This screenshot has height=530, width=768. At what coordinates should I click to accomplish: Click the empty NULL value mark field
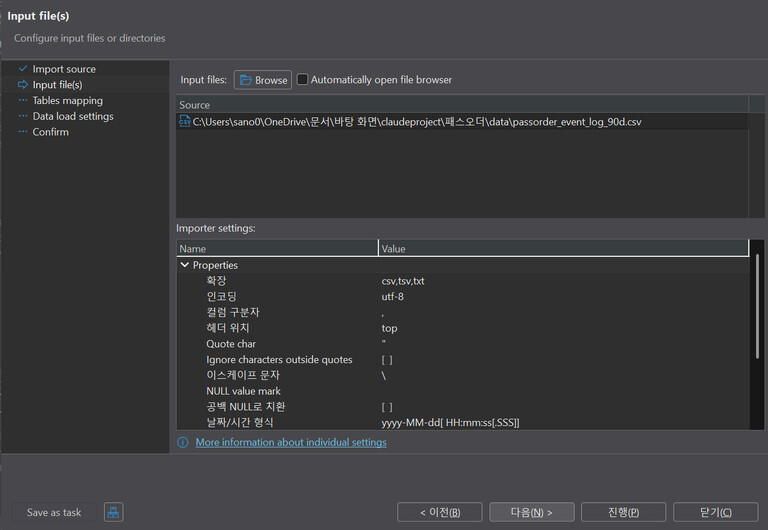point(563,391)
